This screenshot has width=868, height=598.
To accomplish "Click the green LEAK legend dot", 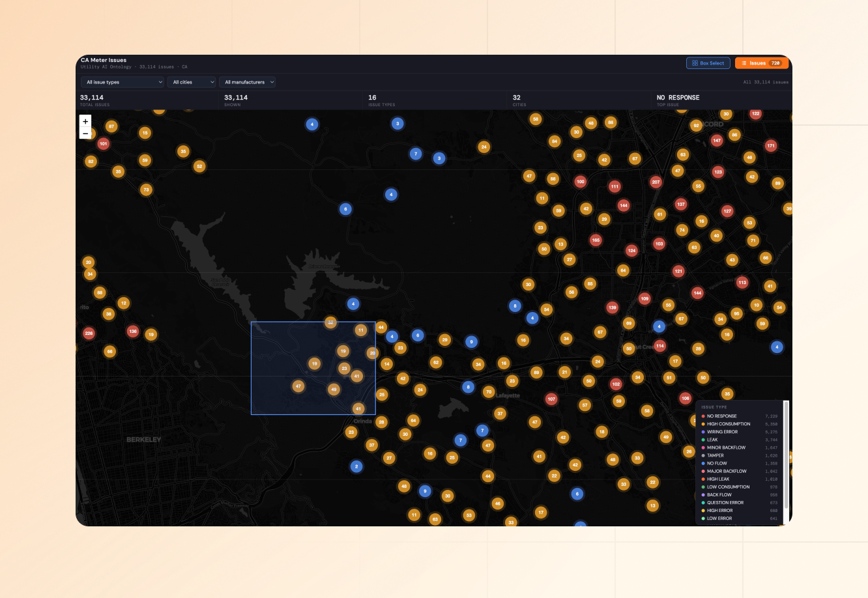I will point(704,440).
